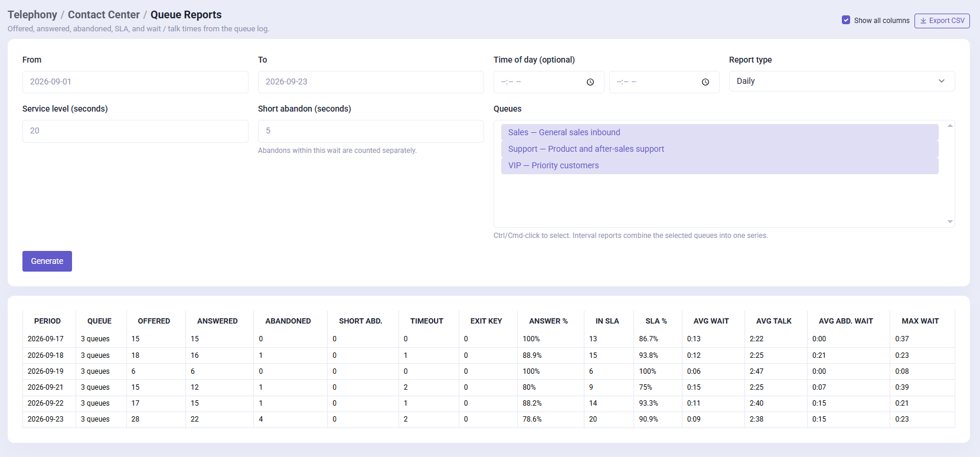Click the Short abandon seconds field
Viewport: 980px width, 457px height.
coord(371,131)
